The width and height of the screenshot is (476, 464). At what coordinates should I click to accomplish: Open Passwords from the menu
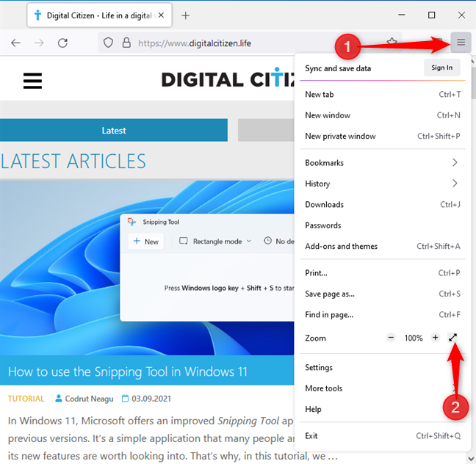click(383, 225)
